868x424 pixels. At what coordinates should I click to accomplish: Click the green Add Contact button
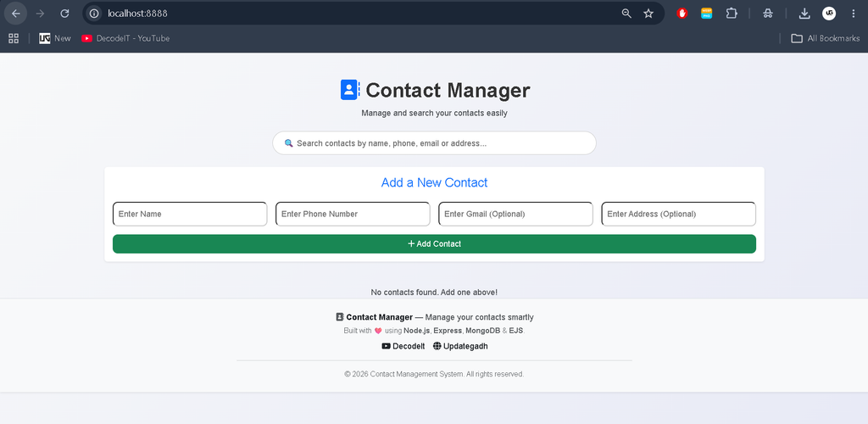434,243
